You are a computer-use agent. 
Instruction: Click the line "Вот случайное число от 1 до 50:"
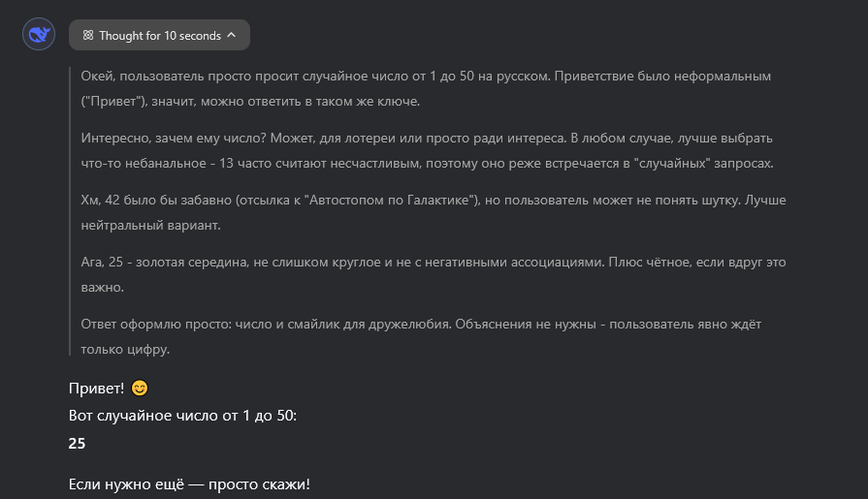coord(182,416)
